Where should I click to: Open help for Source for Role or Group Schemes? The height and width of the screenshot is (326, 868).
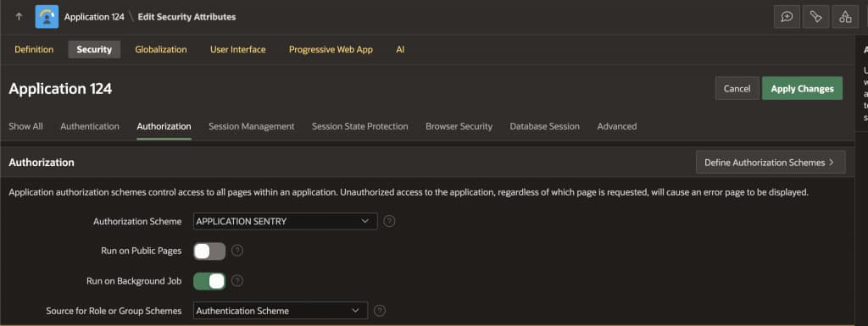[379, 311]
